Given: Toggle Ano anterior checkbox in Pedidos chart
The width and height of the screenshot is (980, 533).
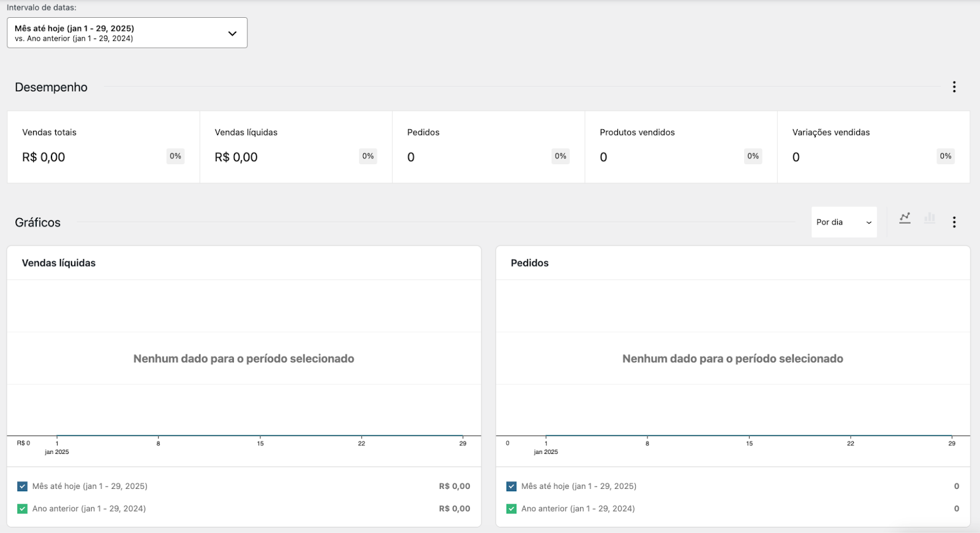Looking at the screenshot, I should (x=511, y=508).
